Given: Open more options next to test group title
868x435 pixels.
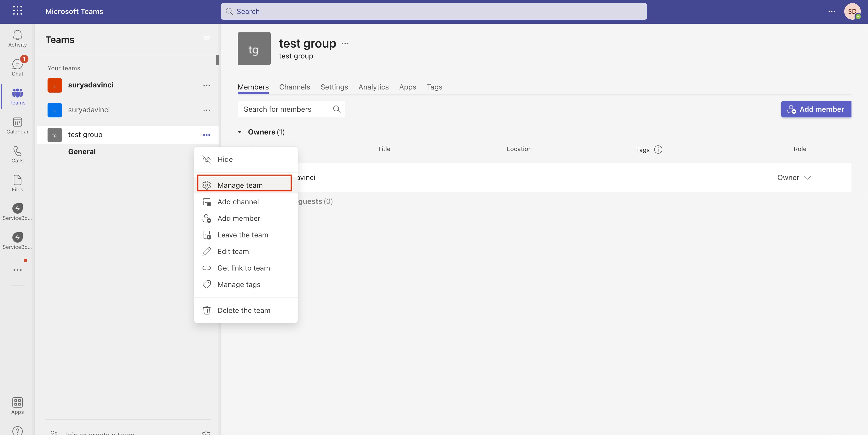Looking at the screenshot, I should [345, 43].
